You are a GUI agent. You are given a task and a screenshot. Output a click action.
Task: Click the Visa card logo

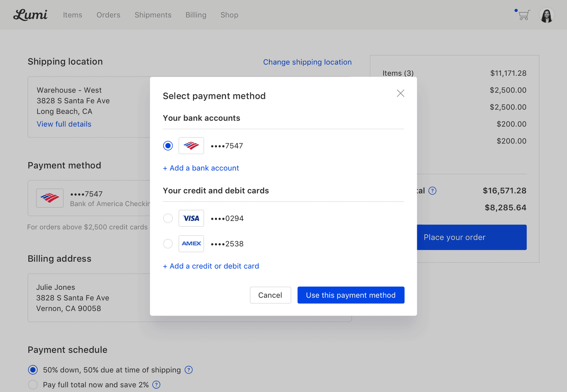[x=191, y=218]
